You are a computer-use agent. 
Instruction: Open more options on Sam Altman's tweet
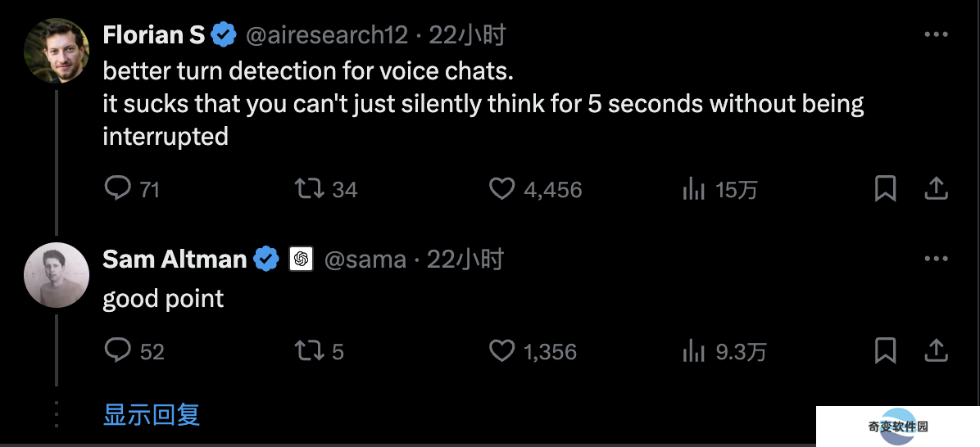pyautogui.click(x=936, y=259)
